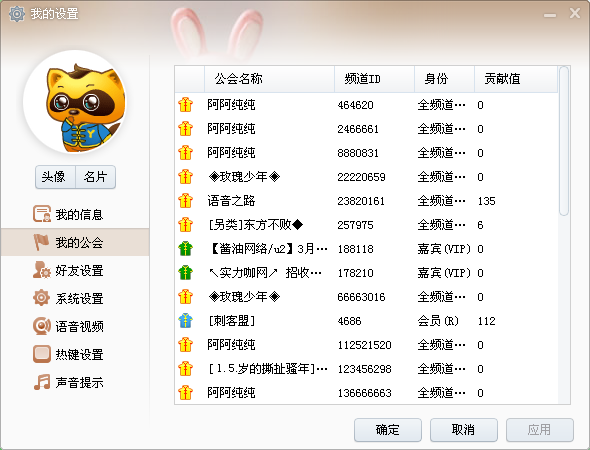Select 我的公会 menu item
Screen dimensions: 590x450
coord(75,242)
